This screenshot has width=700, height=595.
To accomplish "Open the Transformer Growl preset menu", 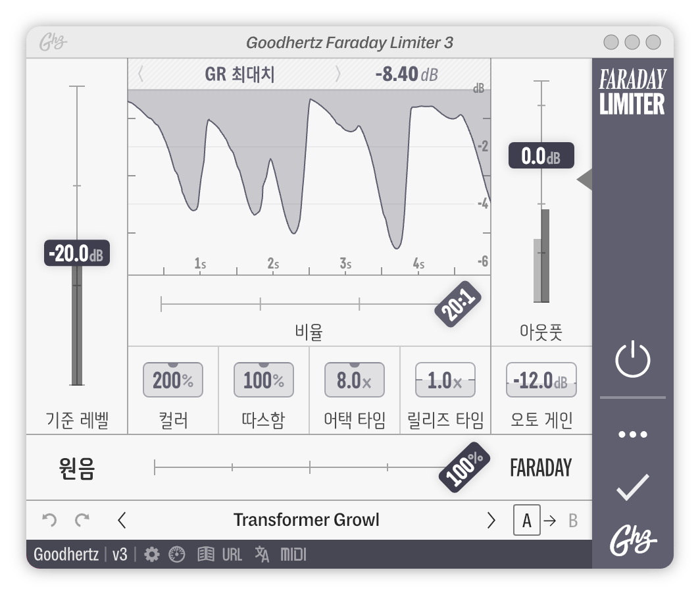I will [307, 520].
